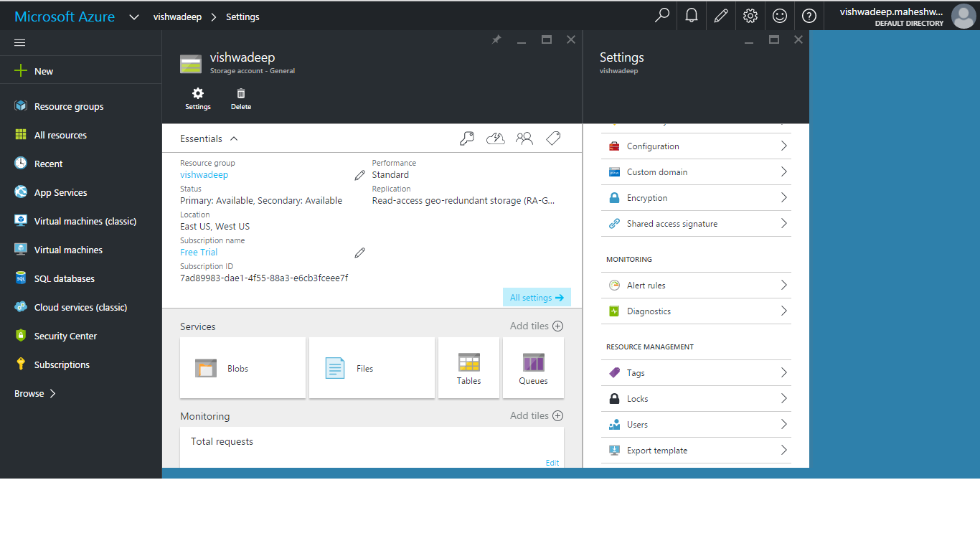Click the help question mark icon
980x551 pixels.
(x=809, y=15)
